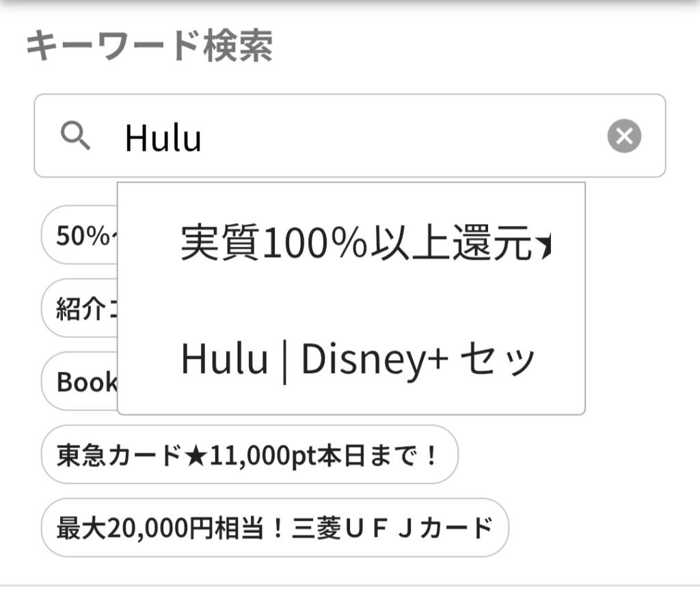Place cursor after the typed word Hulu
700x596 pixels.
click(203, 139)
